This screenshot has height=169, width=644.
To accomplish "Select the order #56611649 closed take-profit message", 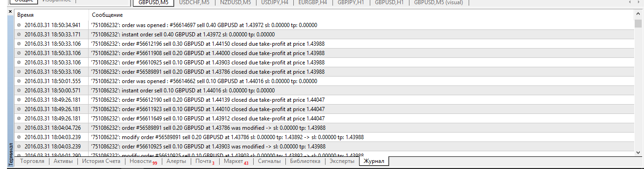I will click(x=208, y=119).
